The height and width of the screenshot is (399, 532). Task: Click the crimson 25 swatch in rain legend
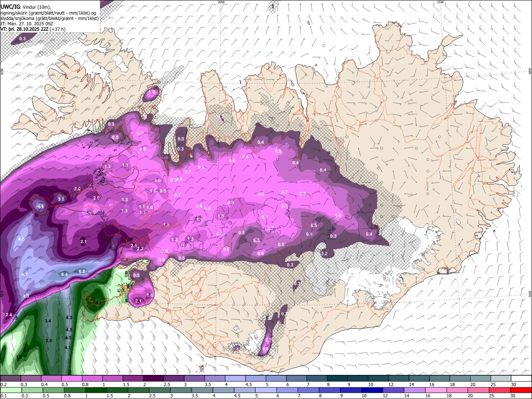pos(500,390)
